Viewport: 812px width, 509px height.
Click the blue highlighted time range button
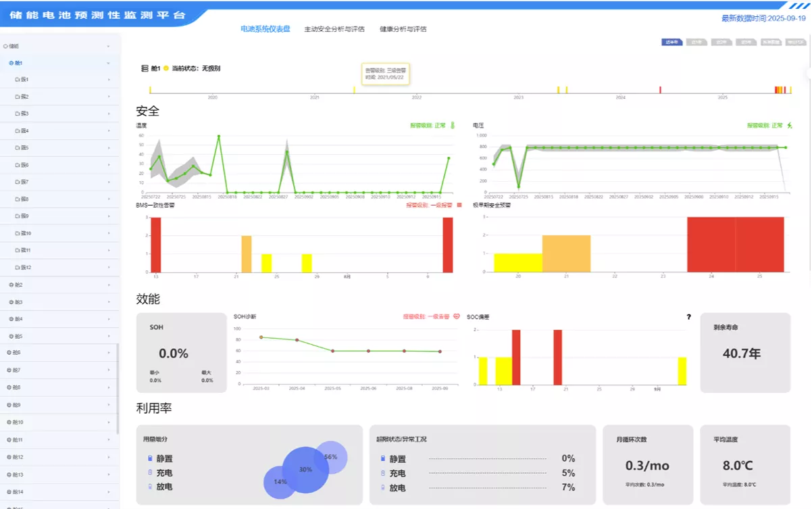click(671, 42)
